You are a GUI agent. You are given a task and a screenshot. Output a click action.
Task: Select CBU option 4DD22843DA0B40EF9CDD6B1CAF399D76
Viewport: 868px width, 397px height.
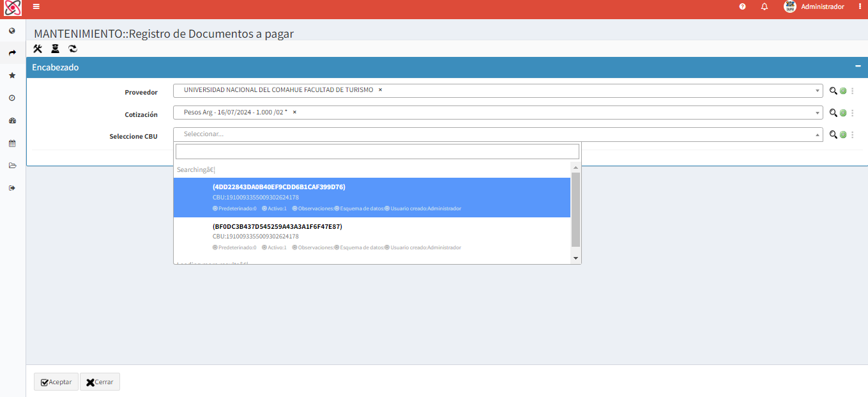[372, 198]
